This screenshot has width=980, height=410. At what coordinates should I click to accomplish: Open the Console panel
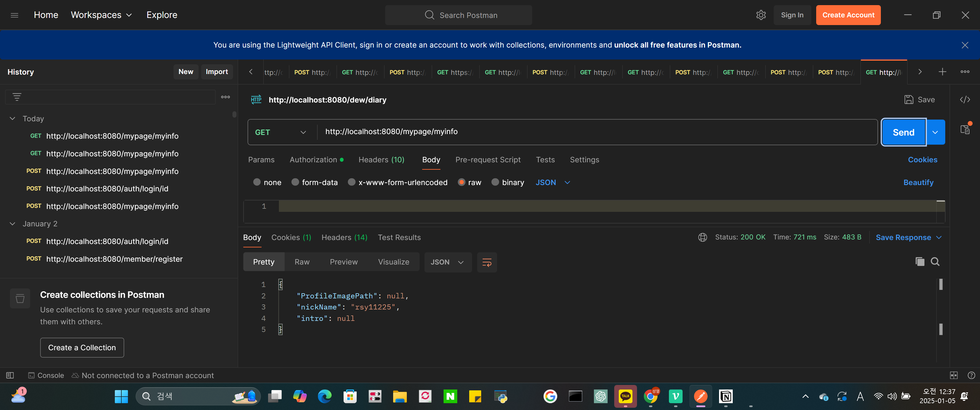tap(46, 375)
